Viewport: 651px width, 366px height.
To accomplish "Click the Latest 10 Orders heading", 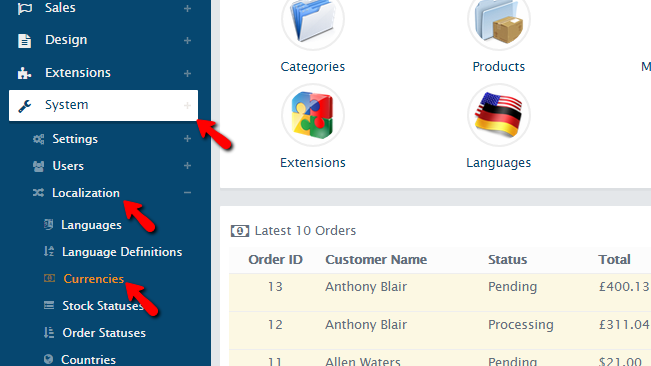I will click(x=305, y=231).
